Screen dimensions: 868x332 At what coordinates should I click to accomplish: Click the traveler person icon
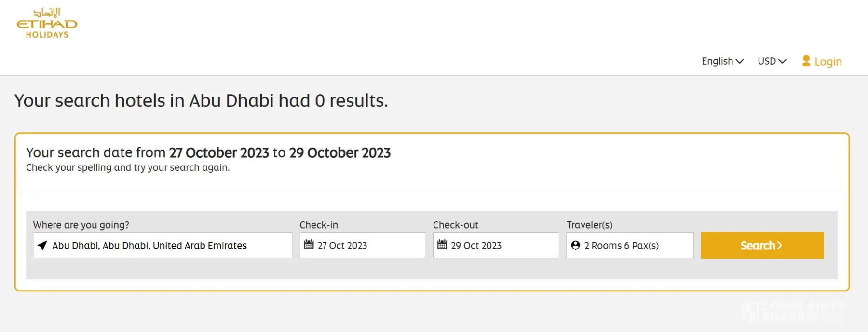pos(575,245)
